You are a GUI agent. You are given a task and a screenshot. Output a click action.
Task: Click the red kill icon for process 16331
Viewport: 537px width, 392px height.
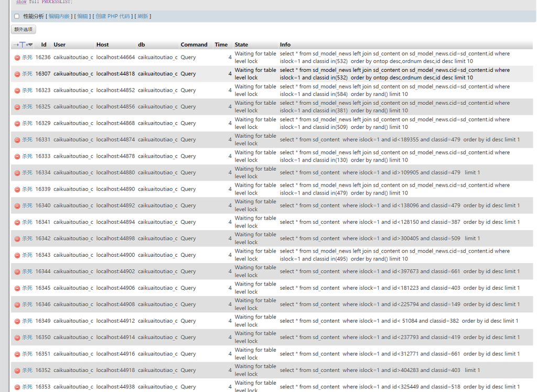(x=17, y=140)
